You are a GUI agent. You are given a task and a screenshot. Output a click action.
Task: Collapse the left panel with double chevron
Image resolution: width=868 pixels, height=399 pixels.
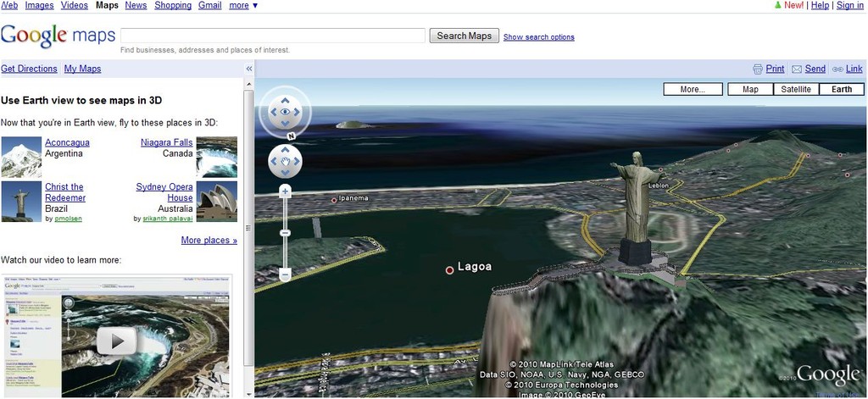coord(249,69)
